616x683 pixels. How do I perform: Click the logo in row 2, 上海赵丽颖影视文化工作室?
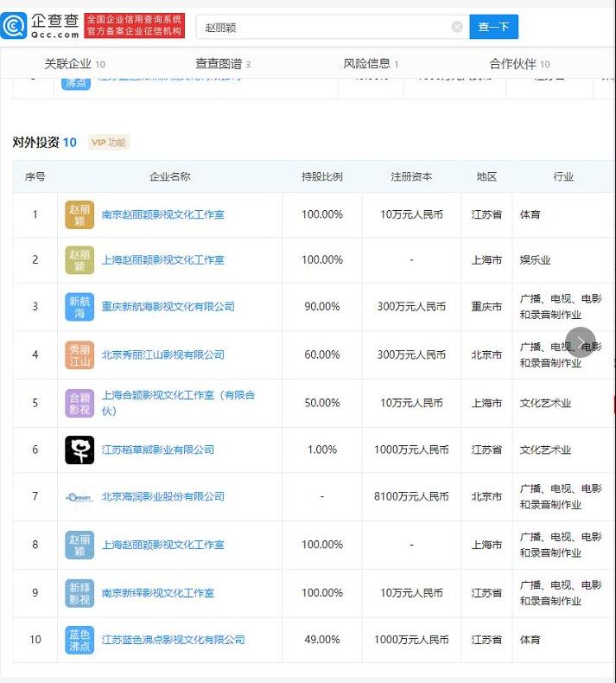pyautogui.click(x=79, y=260)
